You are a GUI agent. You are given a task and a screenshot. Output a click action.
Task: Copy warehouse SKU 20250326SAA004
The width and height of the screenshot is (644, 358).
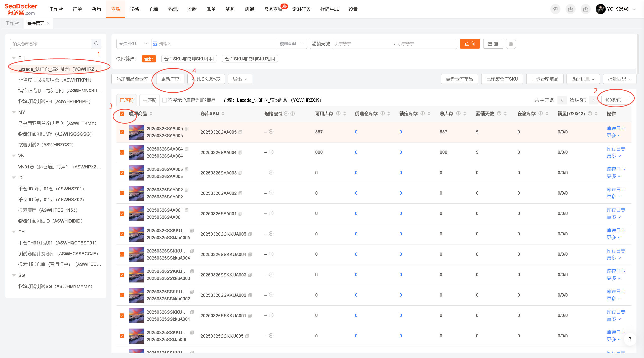point(240,153)
